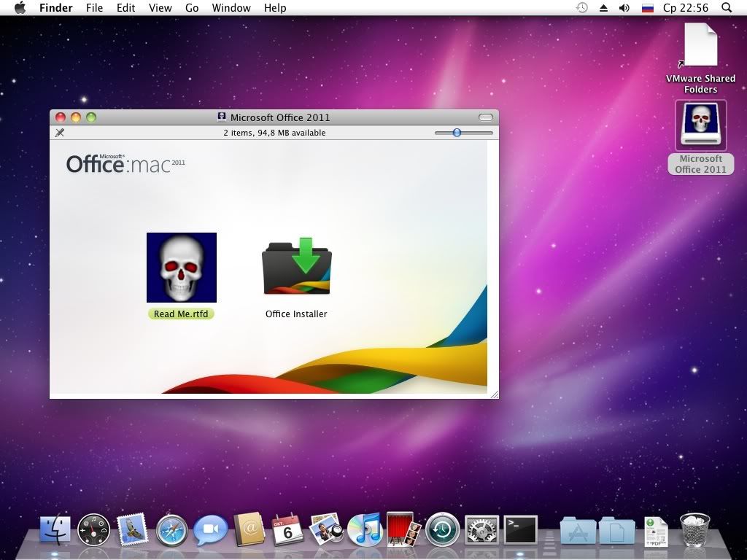Image resolution: width=747 pixels, height=560 pixels.
Task: Open the View menu
Action: coord(160,7)
